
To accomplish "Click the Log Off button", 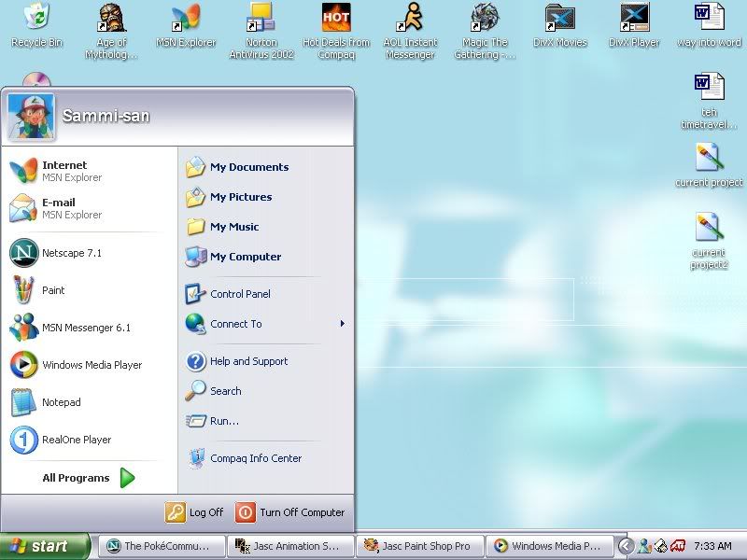I will [x=194, y=512].
